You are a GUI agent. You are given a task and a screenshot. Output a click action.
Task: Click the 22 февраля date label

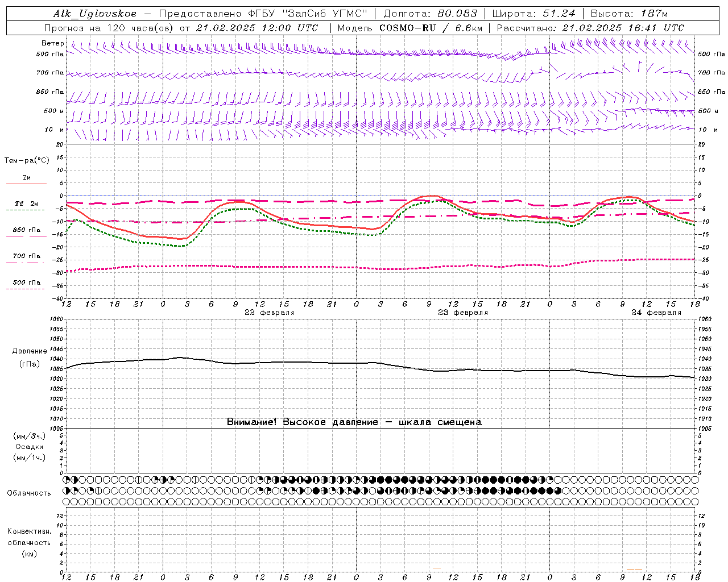click(x=270, y=313)
